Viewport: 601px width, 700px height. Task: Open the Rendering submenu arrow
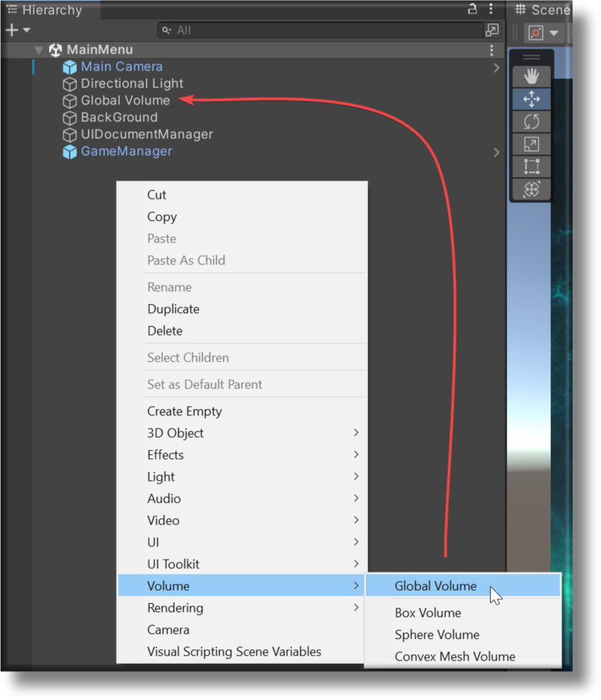(356, 608)
